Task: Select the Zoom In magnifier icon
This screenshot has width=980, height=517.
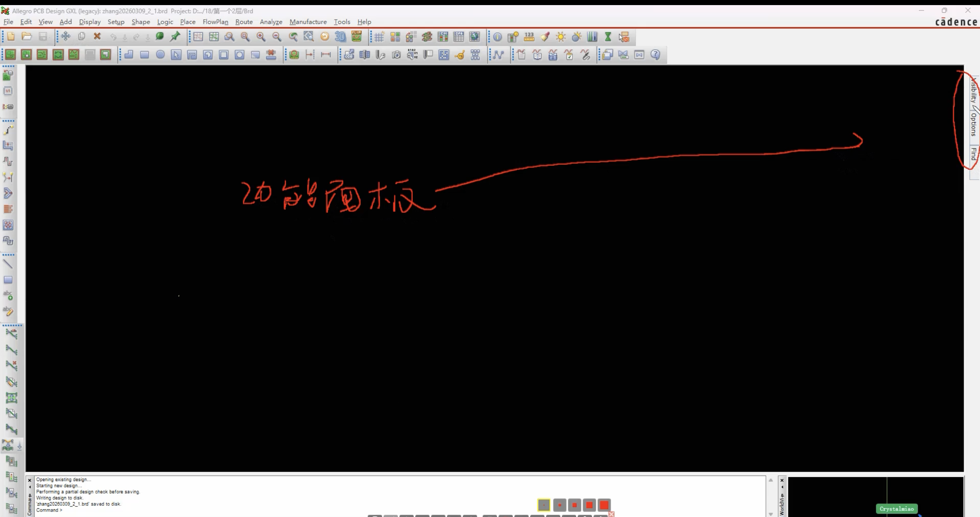Action: pyautogui.click(x=261, y=37)
